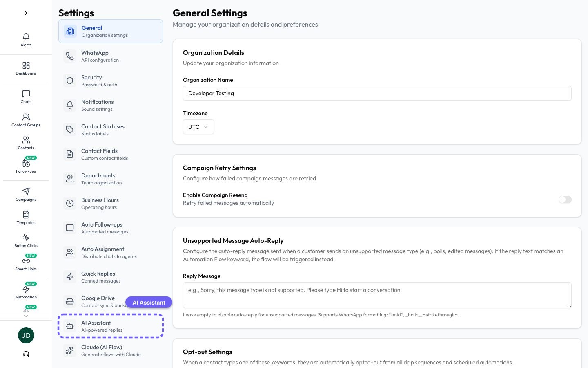
Task: Open Quick Replies canned messages
Action: (111, 277)
